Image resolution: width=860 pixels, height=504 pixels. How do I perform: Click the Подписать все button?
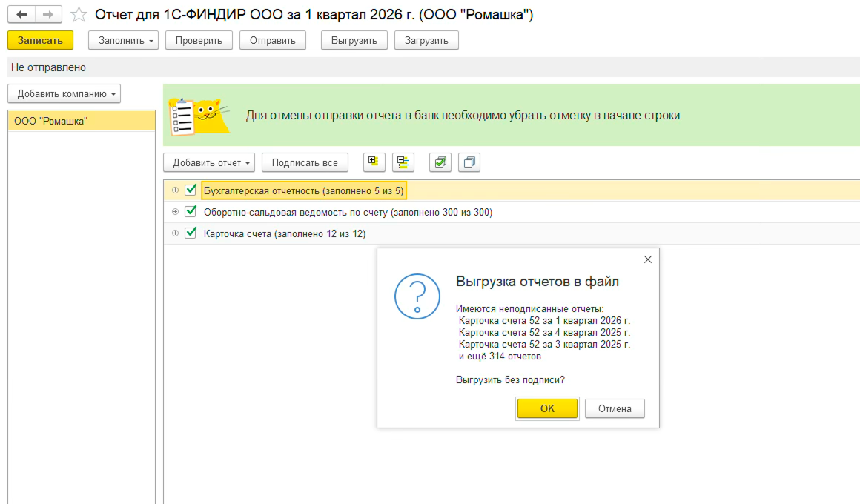305,163
